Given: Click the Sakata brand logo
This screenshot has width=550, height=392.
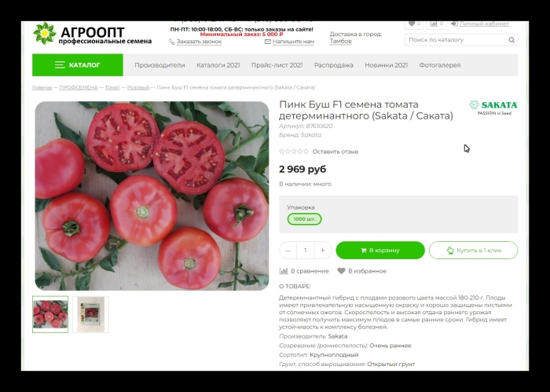Looking at the screenshot, I should click(x=493, y=108).
